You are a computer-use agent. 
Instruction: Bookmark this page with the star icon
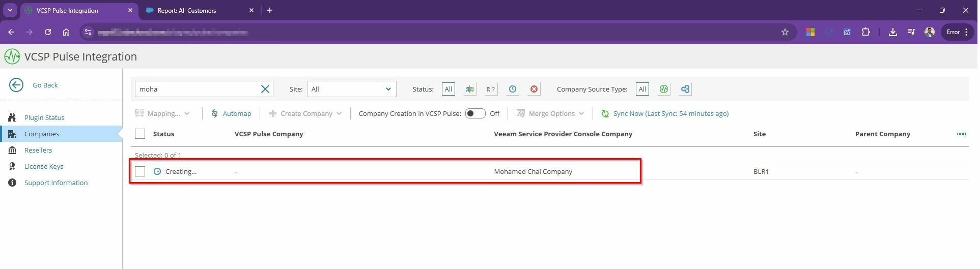click(785, 32)
